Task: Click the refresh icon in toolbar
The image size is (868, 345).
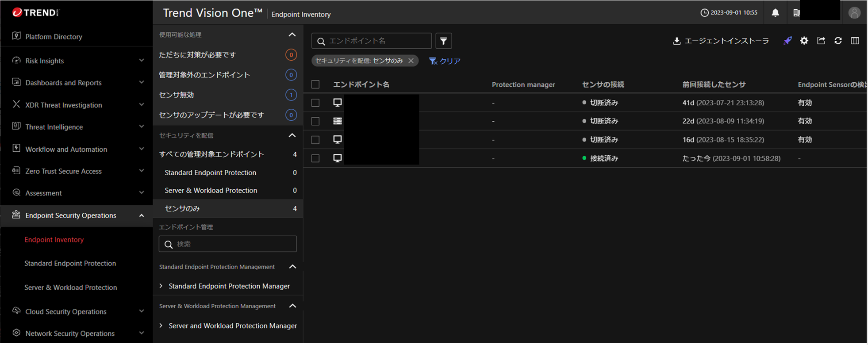Action: [838, 41]
